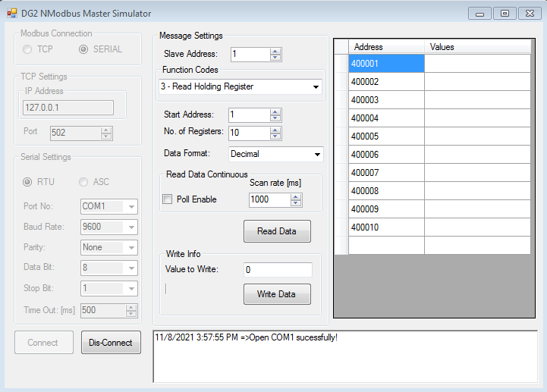Click the Write Data button
The height and width of the screenshot is (392, 547).
277,294
